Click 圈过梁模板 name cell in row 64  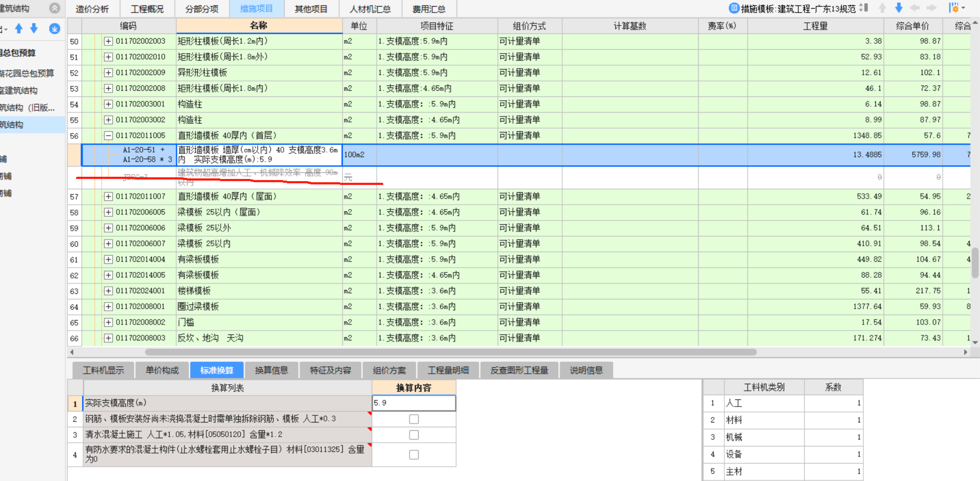(x=259, y=307)
